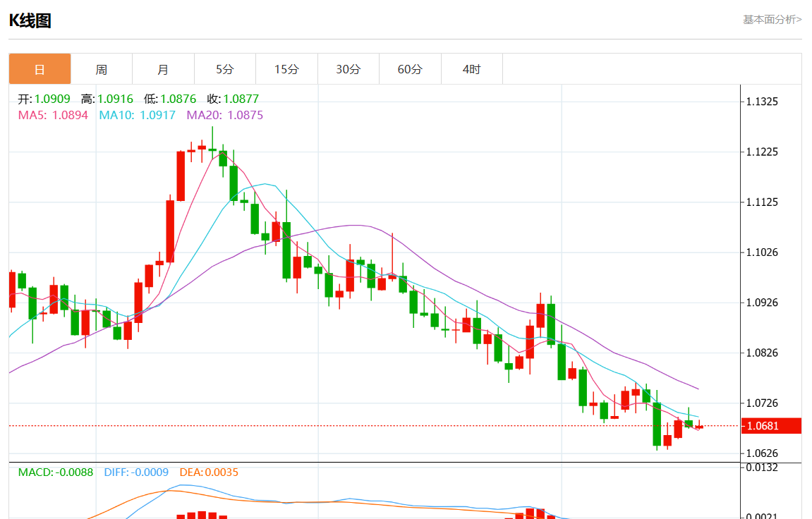Screen dimensions: 812x519
Task: Open the 4时 interval tab
Action: pos(472,69)
